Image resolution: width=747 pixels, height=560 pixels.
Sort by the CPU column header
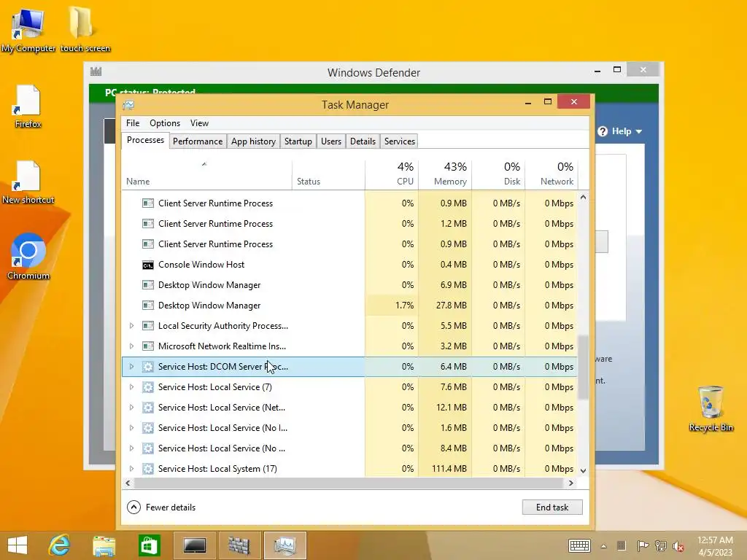tap(392, 174)
